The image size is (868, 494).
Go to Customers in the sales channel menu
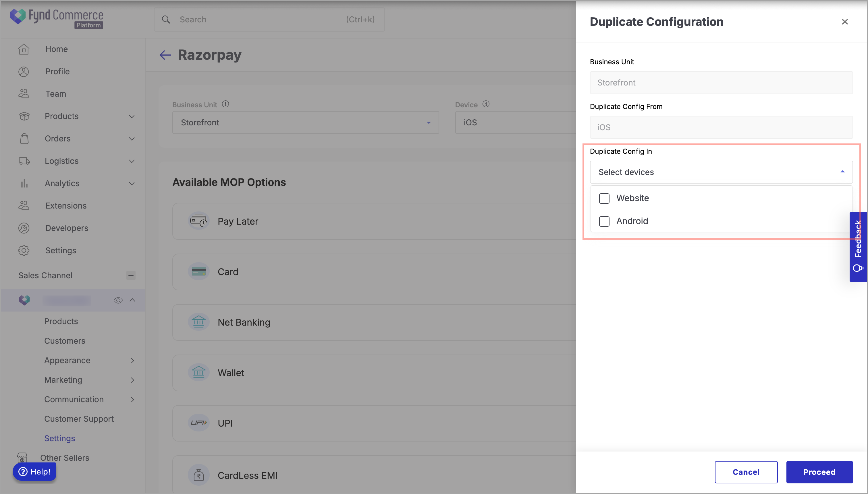point(65,341)
